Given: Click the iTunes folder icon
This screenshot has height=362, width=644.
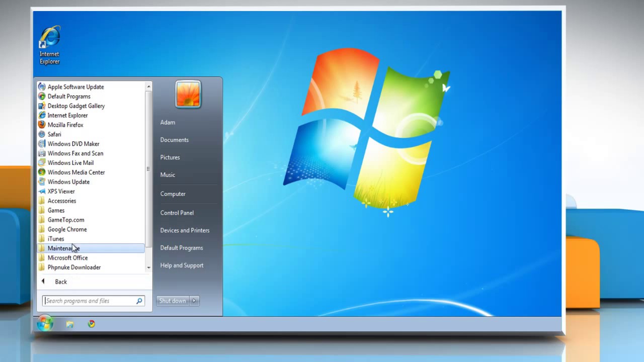Looking at the screenshot, I should 42,239.
